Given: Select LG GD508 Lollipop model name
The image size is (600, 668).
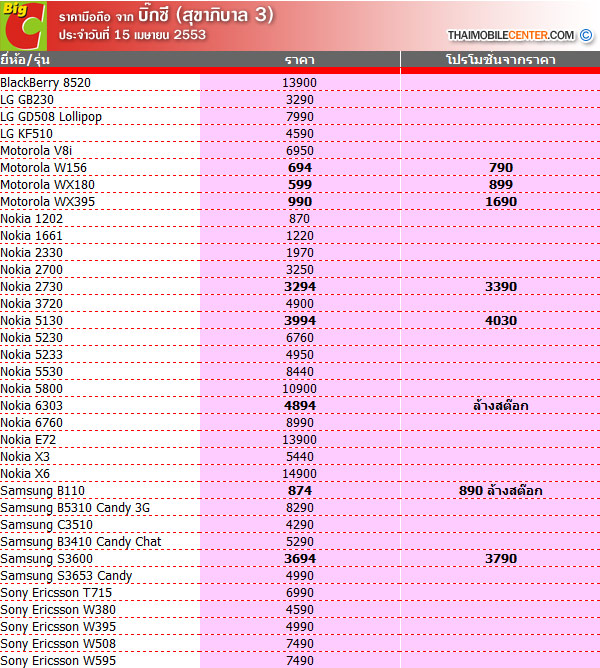Looking at the screenshot, I should [51, 117].
